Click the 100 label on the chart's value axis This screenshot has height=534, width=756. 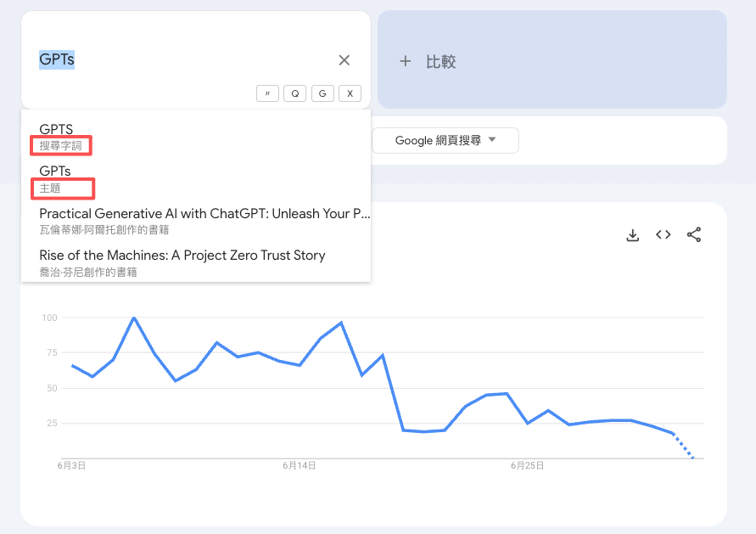point(50,318)
